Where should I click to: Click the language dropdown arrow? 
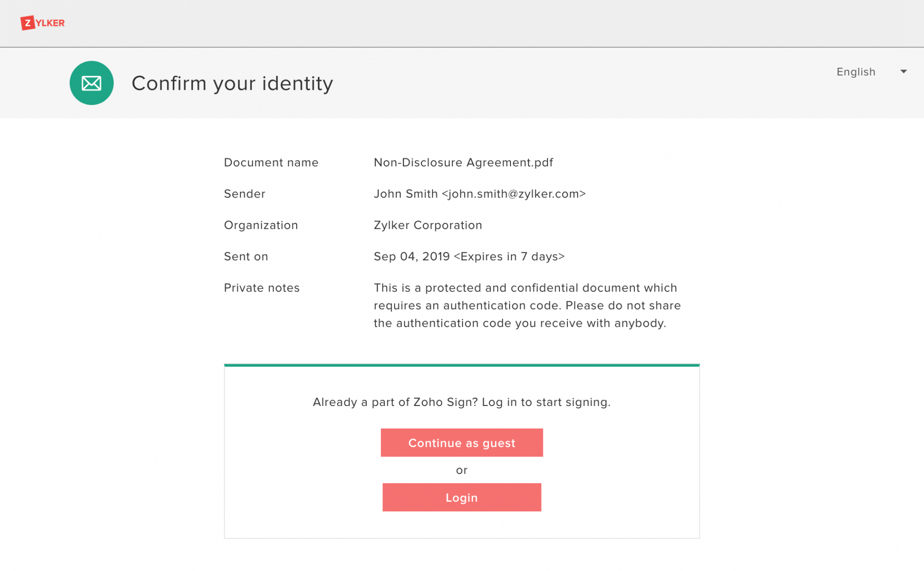(904, 72)
